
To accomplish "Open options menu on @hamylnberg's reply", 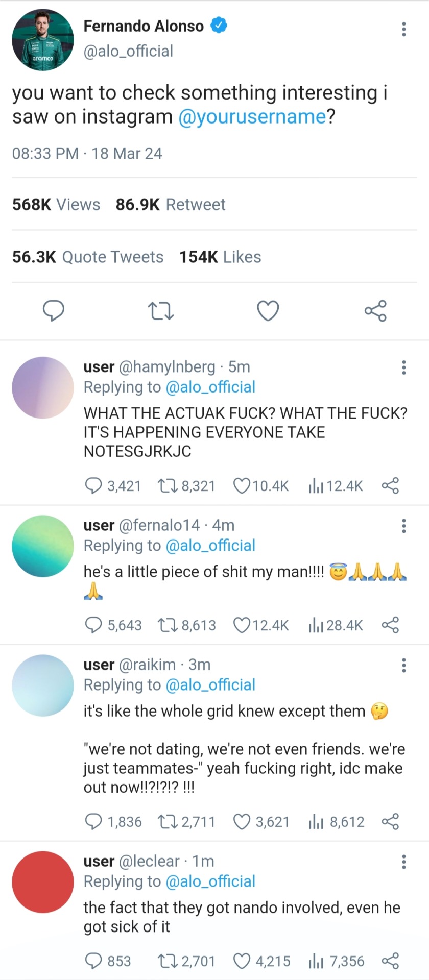I will tap(403, 367).
